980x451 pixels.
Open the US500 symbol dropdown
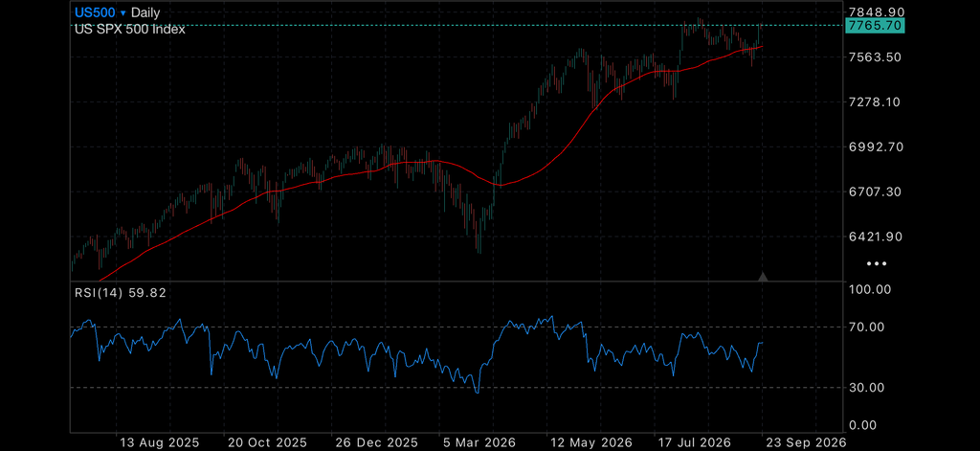pos(100,12)
